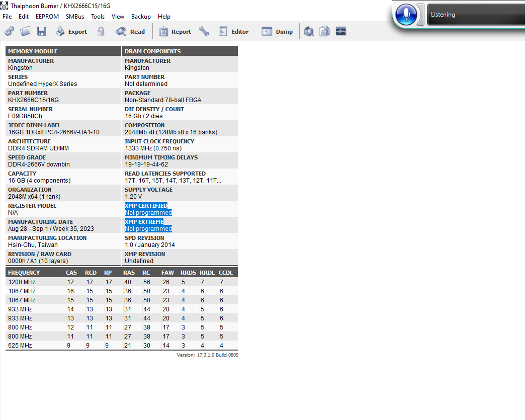This screenshot has width=525, height=420.
Task: Open the Edit menu
Action: click(24, 17)
